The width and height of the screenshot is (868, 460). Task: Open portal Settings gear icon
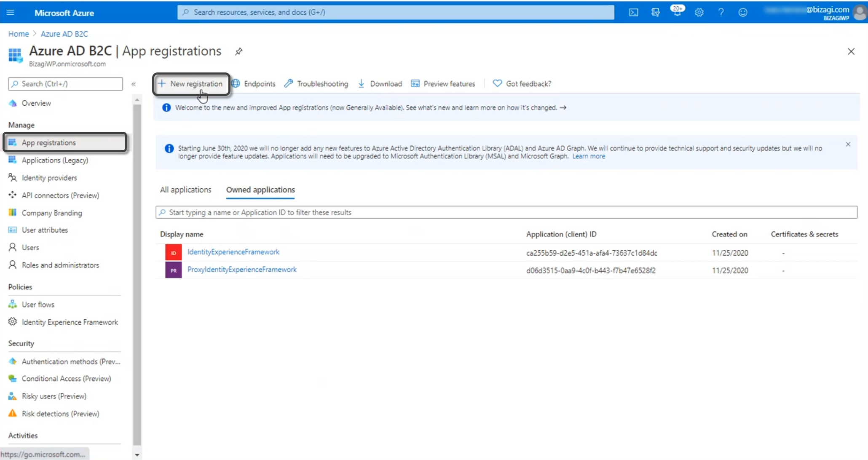(x=699, y=12)
